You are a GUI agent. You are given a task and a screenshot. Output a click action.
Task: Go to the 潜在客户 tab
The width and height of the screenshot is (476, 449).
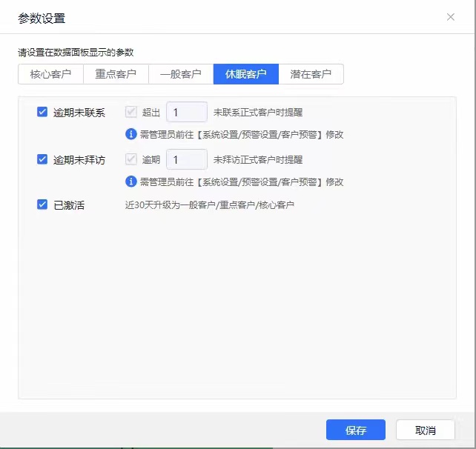pyautogui.click(x=311, y=74)
